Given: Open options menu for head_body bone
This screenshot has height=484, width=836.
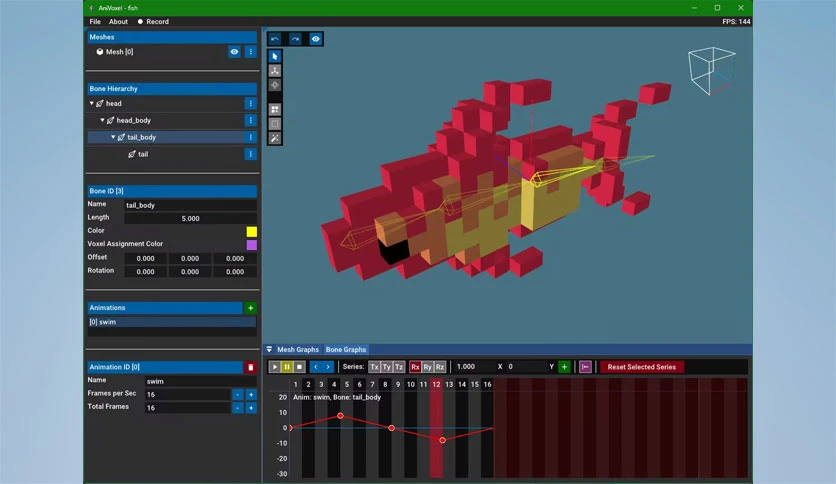Looking at the screenshot, I should pyautogui.click(x=251, y=120).
